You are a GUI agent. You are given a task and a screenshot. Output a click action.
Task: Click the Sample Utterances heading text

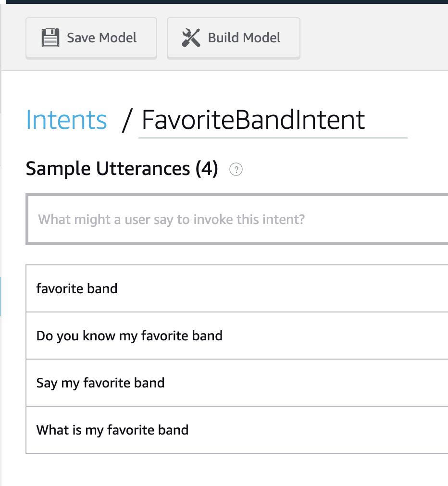(108, 169)
